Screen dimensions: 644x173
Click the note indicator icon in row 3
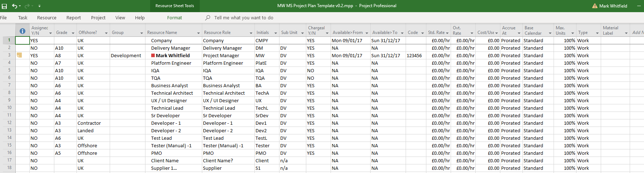click(x=19, y=55)
